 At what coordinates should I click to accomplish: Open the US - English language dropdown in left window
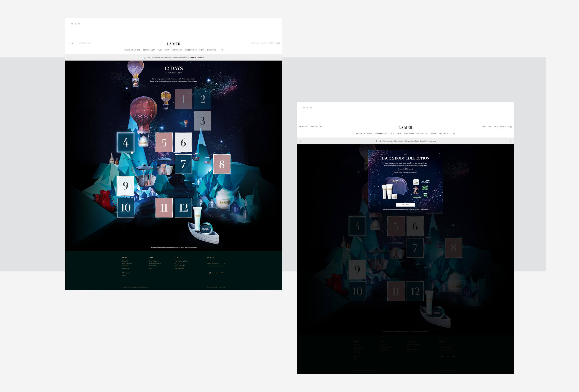pos(72,43)
